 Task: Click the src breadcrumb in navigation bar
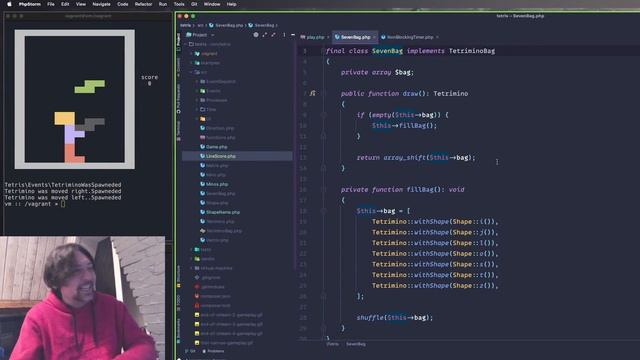200,25
